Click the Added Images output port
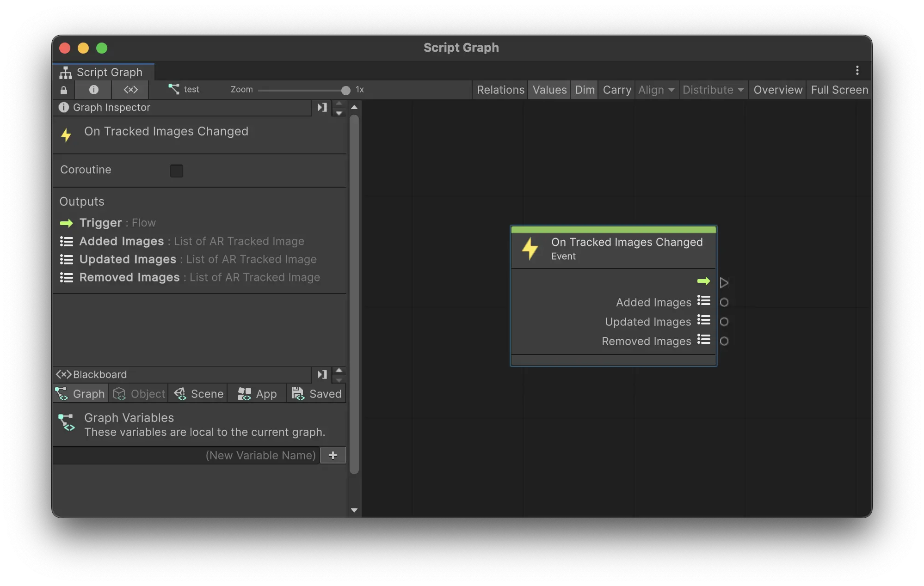The width and height of the screenshot is (924, 586). tap(724, 303)
